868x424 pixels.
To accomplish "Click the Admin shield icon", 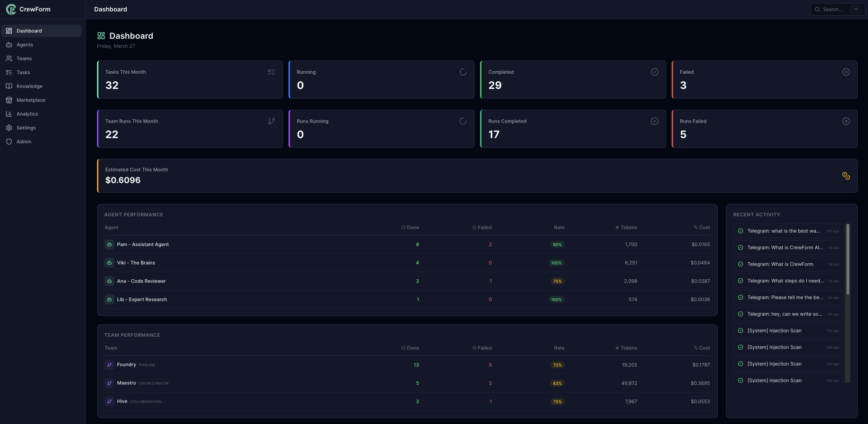I will point(9,141).
